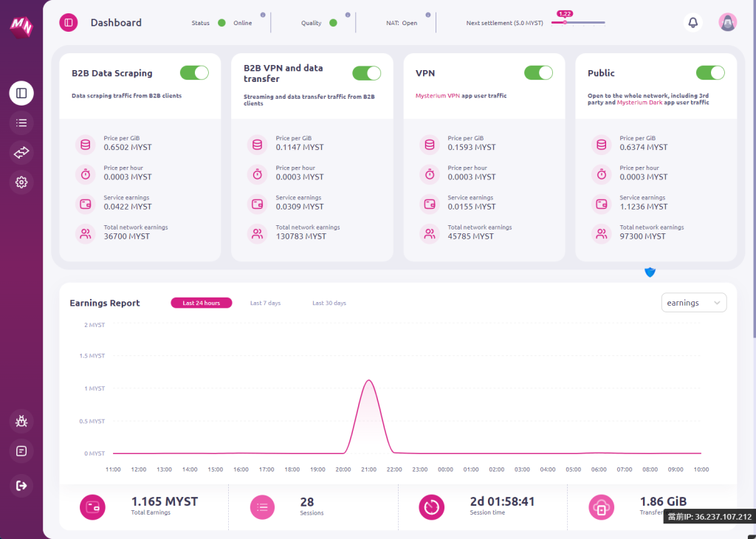Open the sessions list icon in sidebar
The width and height of the screenshot is (756, 539).
[21, 123]
